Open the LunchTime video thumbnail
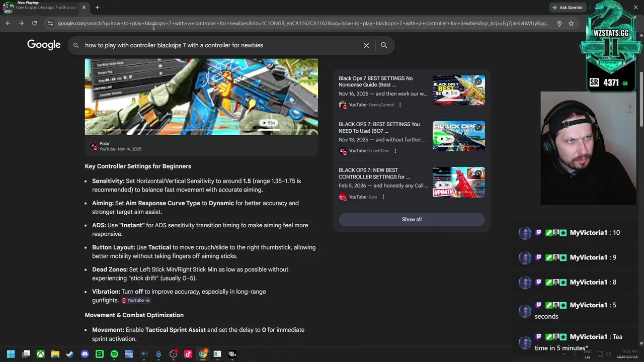 (458, 136)
